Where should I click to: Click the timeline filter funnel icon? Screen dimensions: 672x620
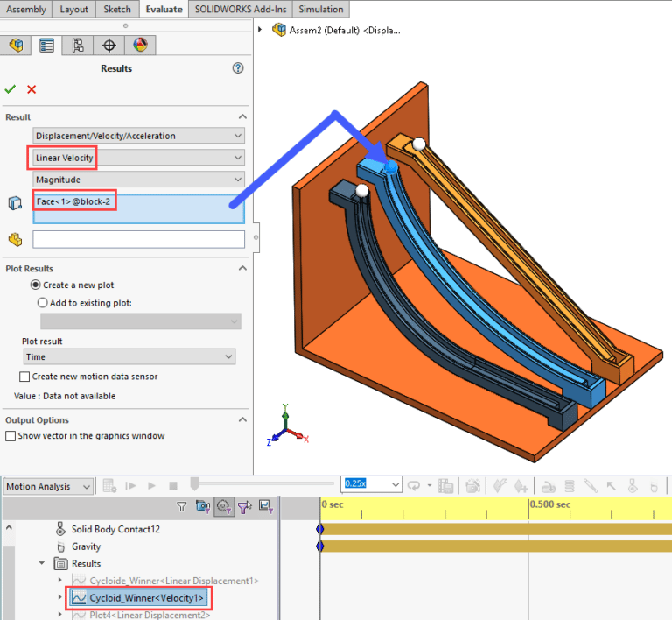(x=182, y=507)
